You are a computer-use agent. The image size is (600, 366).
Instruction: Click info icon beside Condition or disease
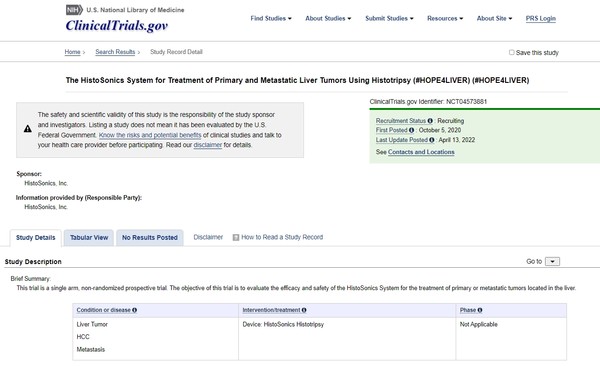pos(134,310)
